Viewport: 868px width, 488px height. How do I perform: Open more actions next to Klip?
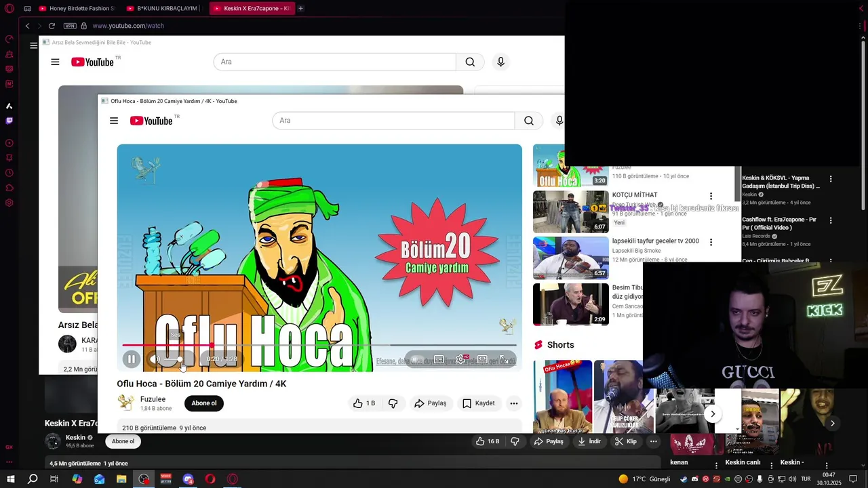654,441
